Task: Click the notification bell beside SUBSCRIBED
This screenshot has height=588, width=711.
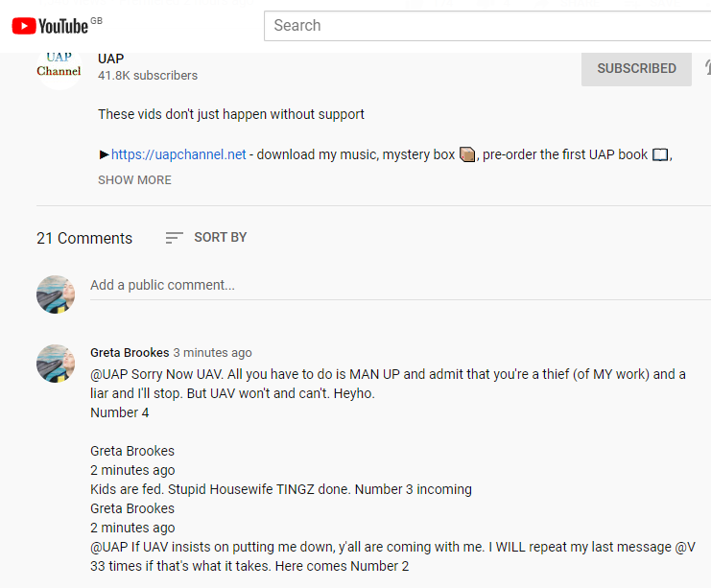Action: (x=706, y=68)
